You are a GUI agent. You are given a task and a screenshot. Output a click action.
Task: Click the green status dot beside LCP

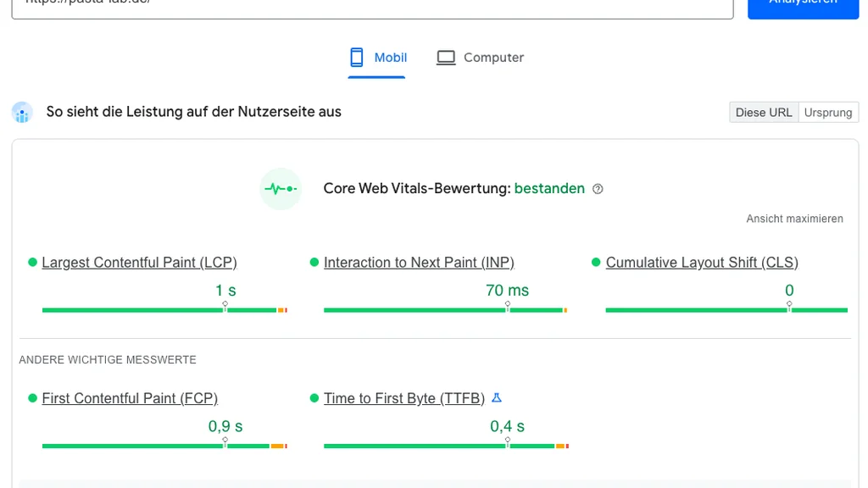coord(31,262)
